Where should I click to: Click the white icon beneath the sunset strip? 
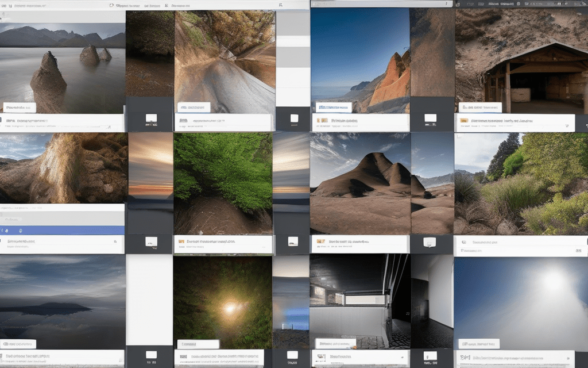152,241
